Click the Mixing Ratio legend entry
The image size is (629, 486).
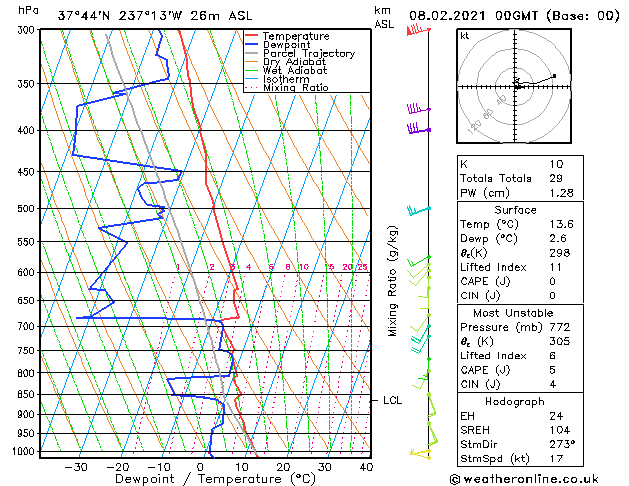[296, 88]
